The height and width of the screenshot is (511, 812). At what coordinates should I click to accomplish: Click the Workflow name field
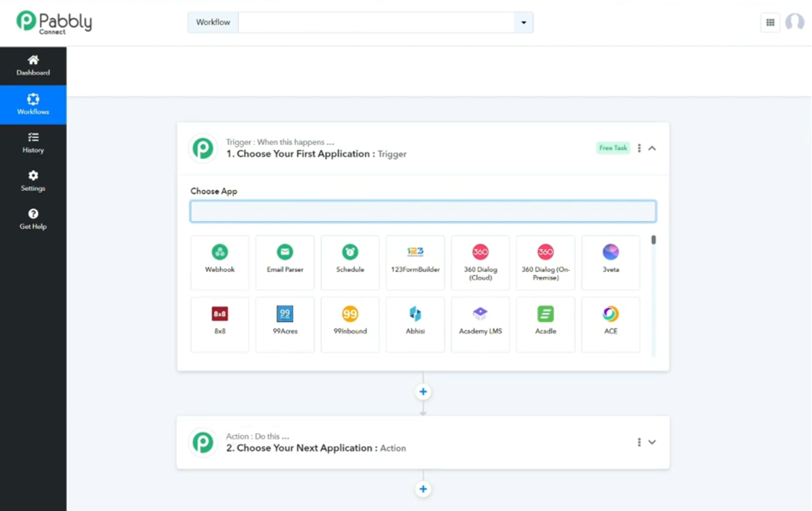[x=376, y=23]
